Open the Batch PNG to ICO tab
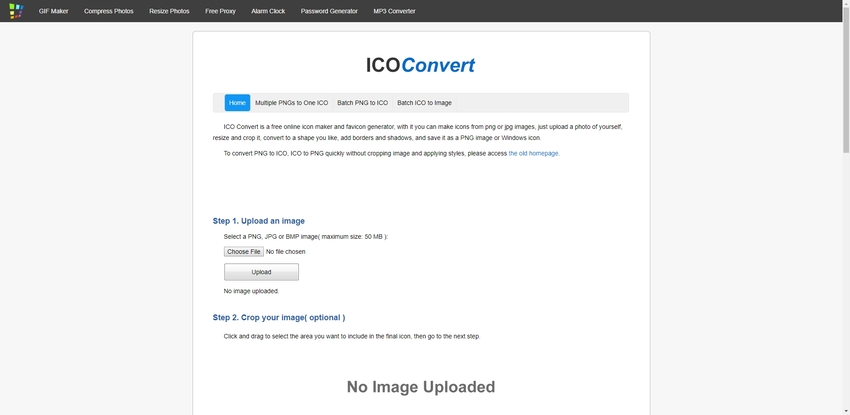 [362, 103]
